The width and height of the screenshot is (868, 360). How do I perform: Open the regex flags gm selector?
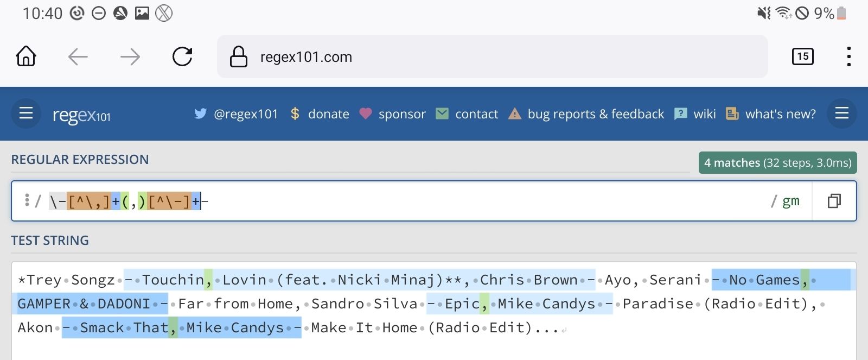790,201
